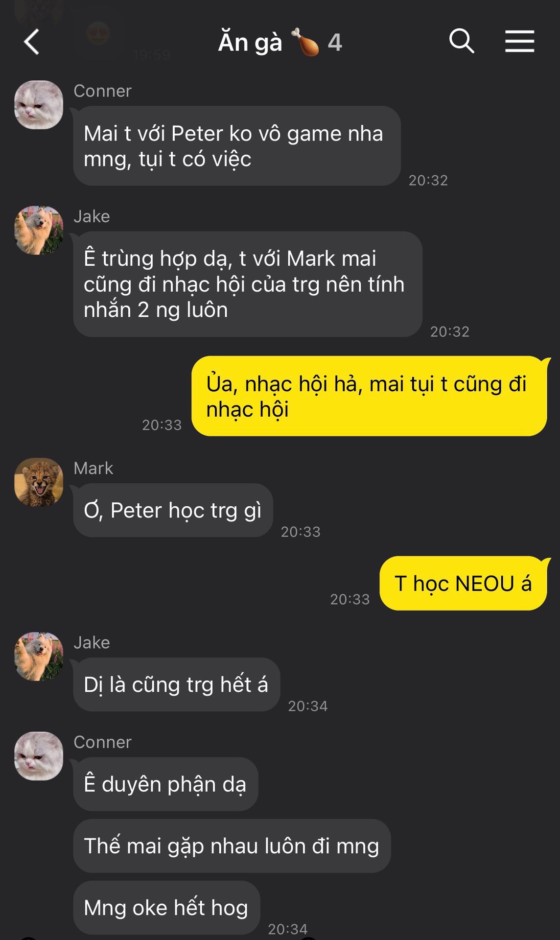Tap the back arrow icon

31,42
